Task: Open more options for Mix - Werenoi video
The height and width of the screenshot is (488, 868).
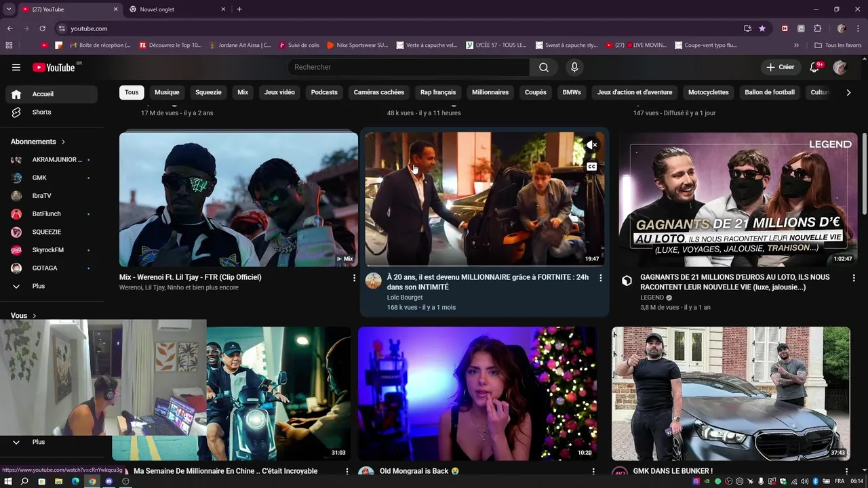Action: pos(354,278)
